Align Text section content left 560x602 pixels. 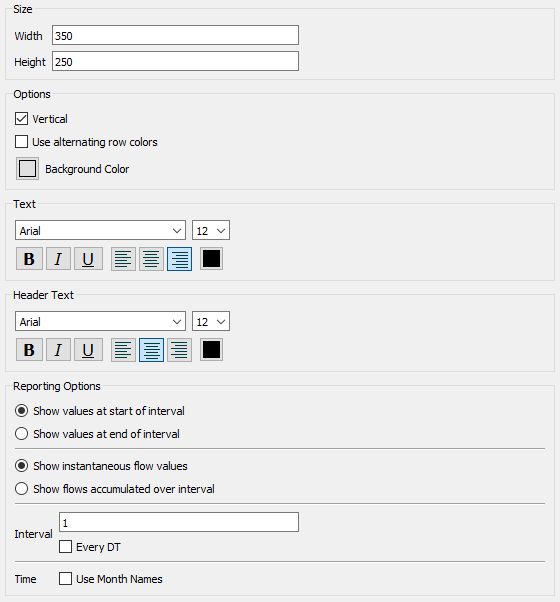123,259
